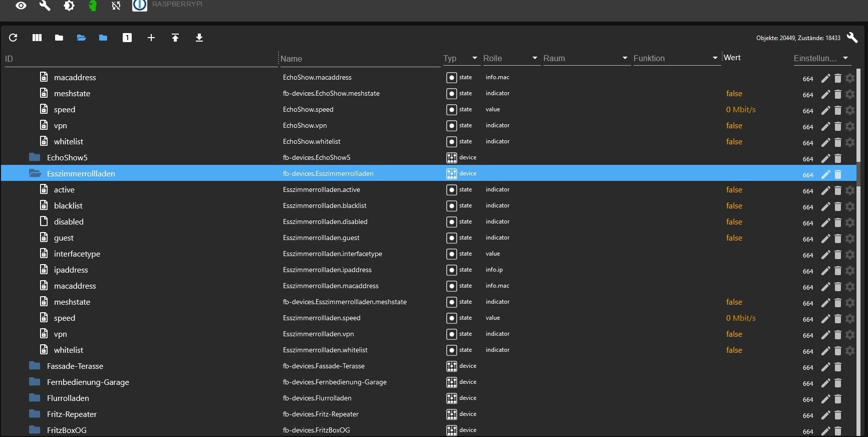Open the Rolle filter dropdown
Viewport: 868px width, 437px height.
(534, 58)
